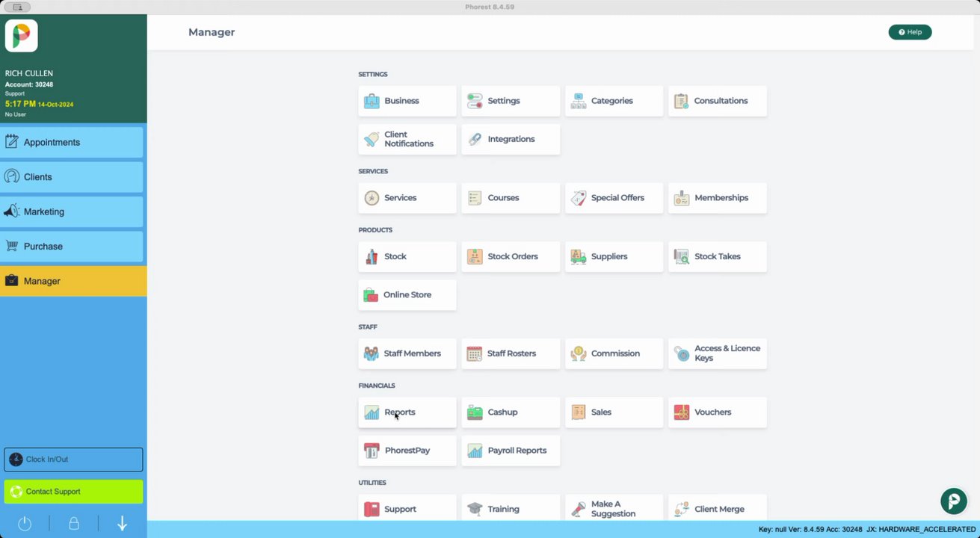Open Client Notifications
980x538 pixels.
407,139
